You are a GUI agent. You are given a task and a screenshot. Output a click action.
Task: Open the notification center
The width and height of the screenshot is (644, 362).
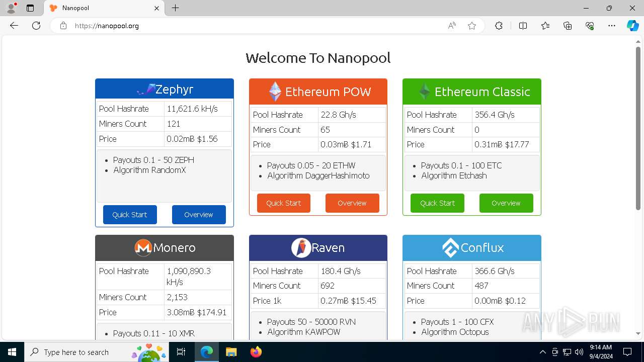coord(627,352)
